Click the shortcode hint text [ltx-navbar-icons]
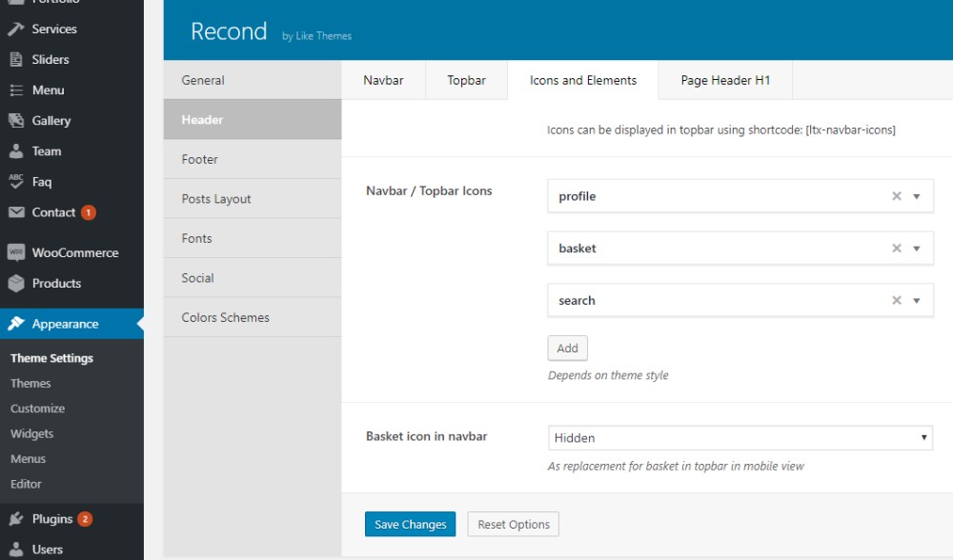Viewport: 953px width, 560px height. pyautogui.click(x=850, y=130)
